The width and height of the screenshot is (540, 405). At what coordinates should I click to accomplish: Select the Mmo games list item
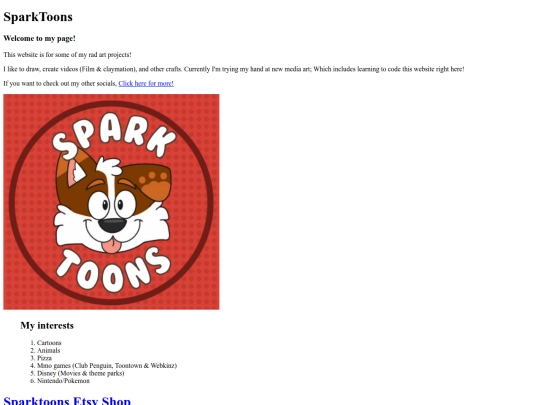107,365
